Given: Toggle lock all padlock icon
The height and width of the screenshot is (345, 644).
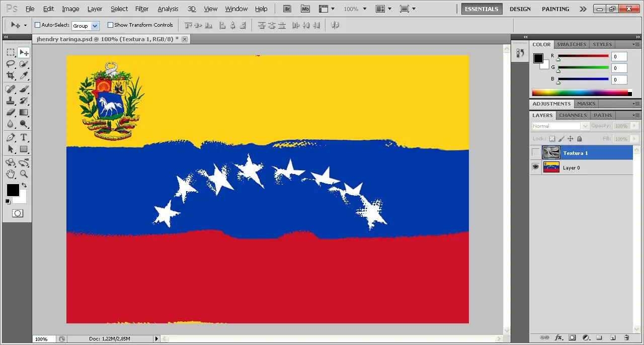Looking at the screenshot, I should [x=579, y=139].
